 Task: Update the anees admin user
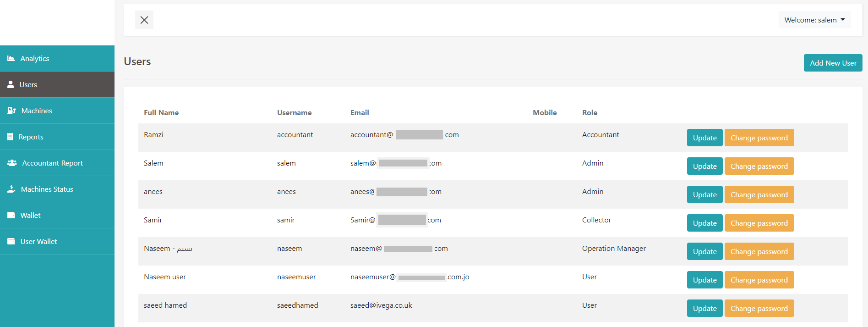coord(704,194)
